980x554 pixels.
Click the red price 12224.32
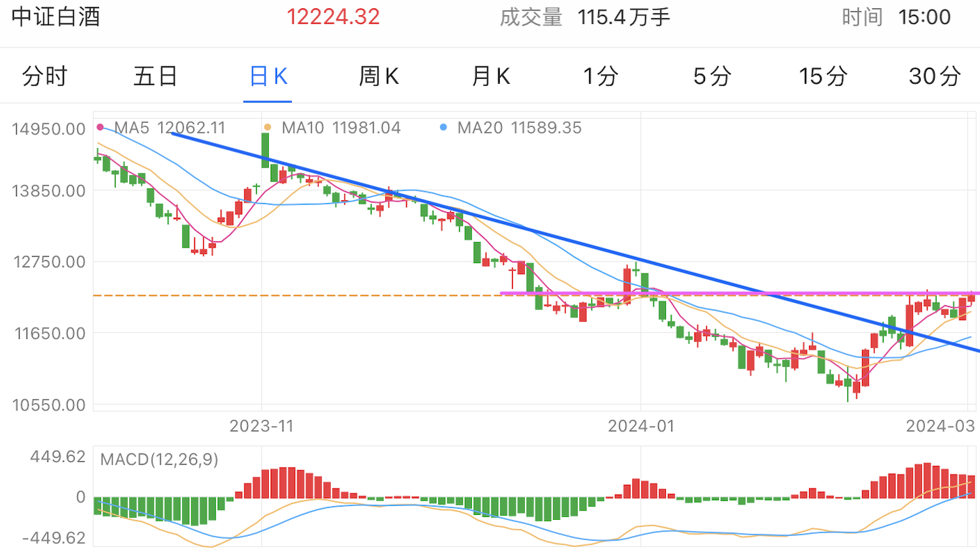[x=334, y=16]
